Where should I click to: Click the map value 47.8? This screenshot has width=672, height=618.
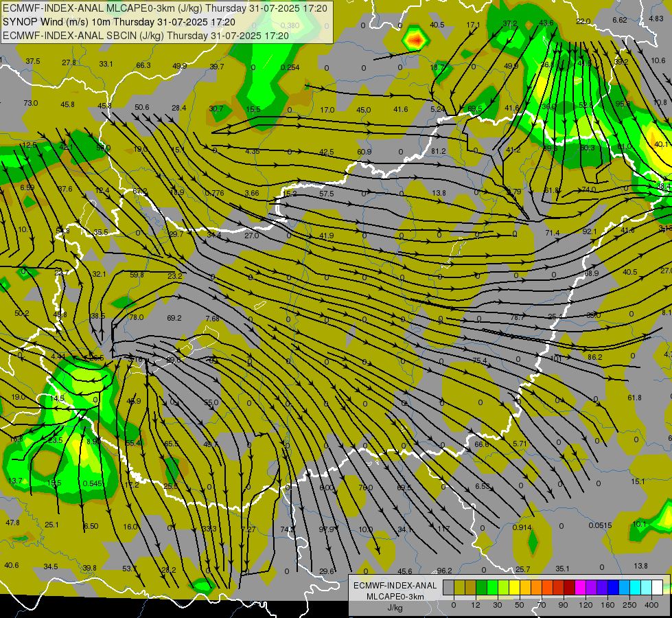[13, 523]
